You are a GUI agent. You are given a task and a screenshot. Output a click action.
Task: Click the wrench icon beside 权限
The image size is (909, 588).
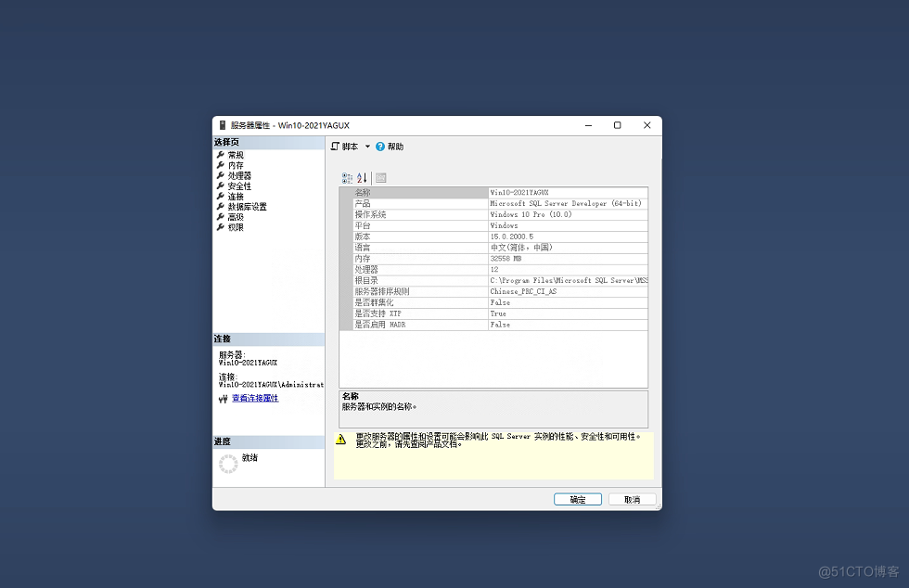click(x=221, y=227)
